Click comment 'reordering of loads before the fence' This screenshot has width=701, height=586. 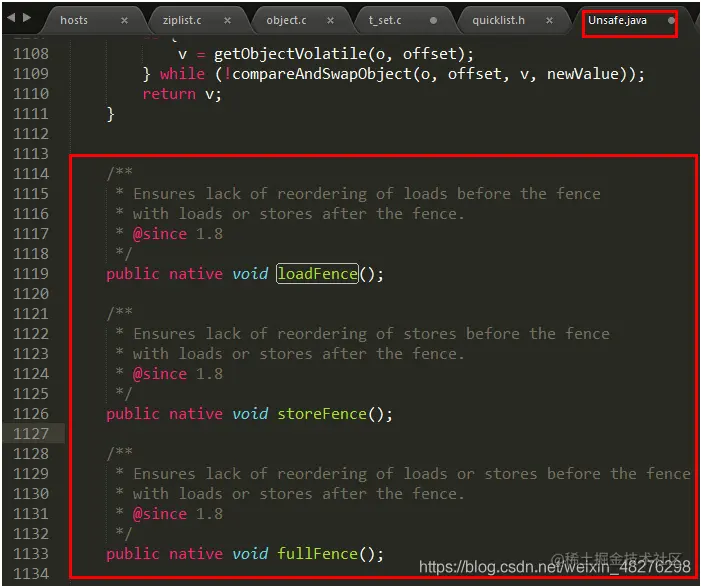[439, 194]
